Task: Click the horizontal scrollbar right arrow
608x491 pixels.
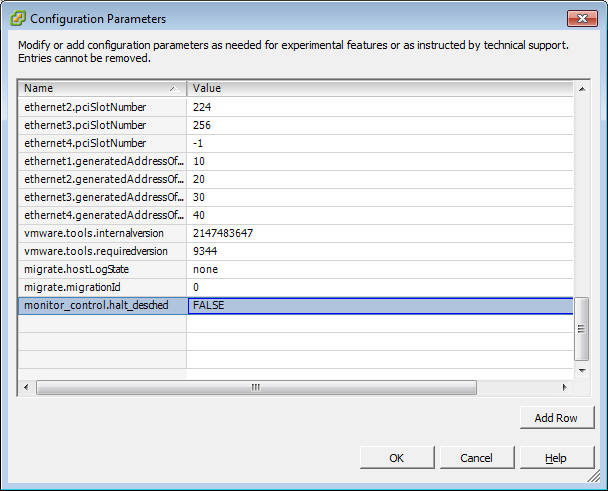Action: 564,387
